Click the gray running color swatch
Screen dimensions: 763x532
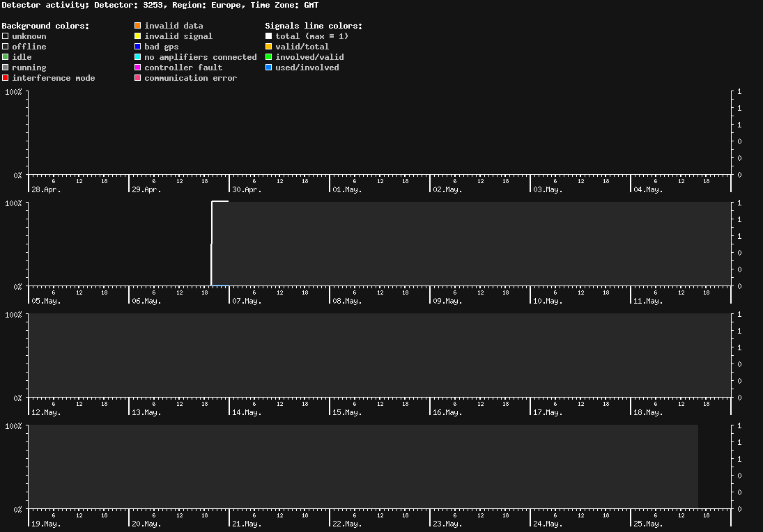click(6, 68)
